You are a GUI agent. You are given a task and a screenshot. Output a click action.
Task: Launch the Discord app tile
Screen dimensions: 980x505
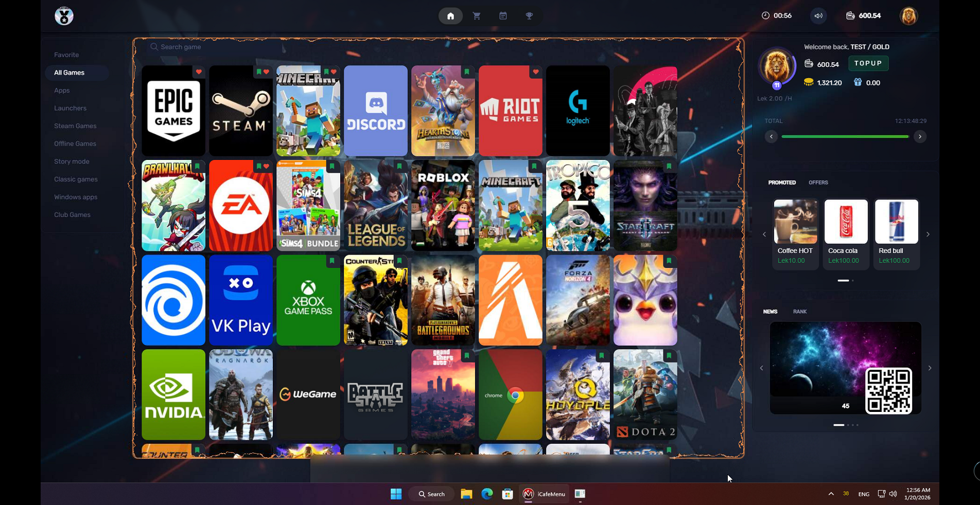pyautogui.click(x=376, y=111)
